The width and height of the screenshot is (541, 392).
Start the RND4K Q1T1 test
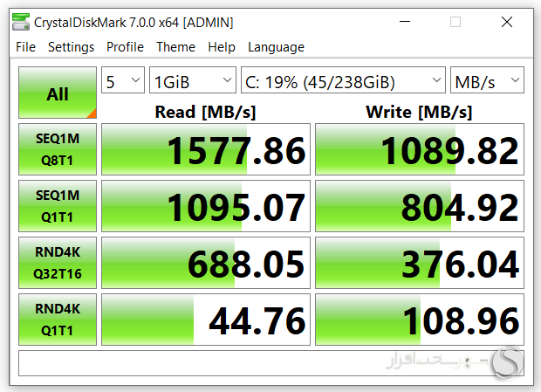click(58, 320)
